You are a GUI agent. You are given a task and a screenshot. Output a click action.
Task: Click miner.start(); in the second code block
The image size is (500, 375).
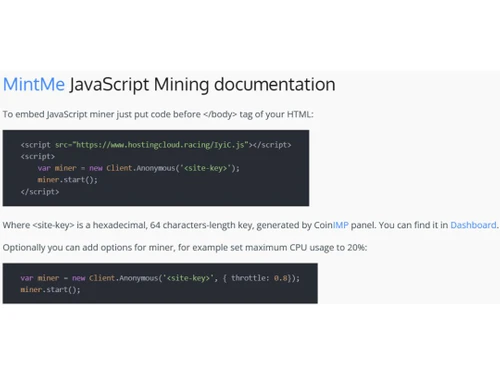50,290
